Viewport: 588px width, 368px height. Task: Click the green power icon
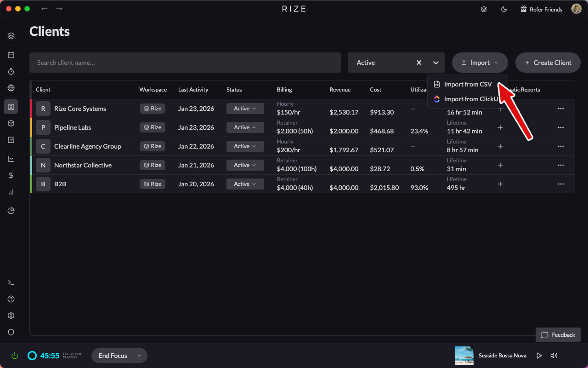pyautogui.click(x=15, y=356)
